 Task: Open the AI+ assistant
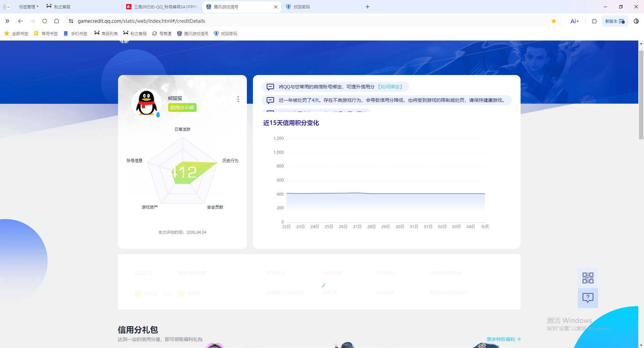(574, 21)
